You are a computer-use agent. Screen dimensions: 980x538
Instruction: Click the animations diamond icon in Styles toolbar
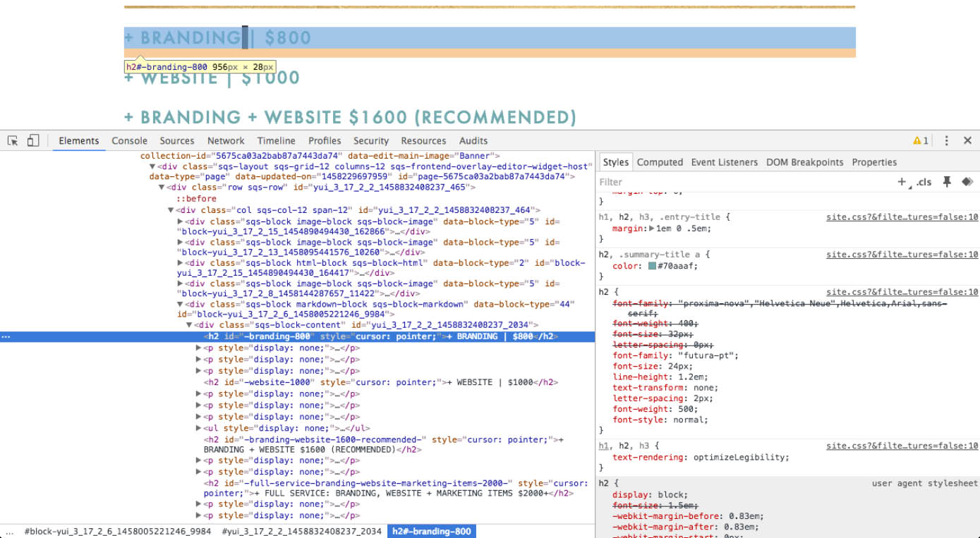(x=967, y=182)
